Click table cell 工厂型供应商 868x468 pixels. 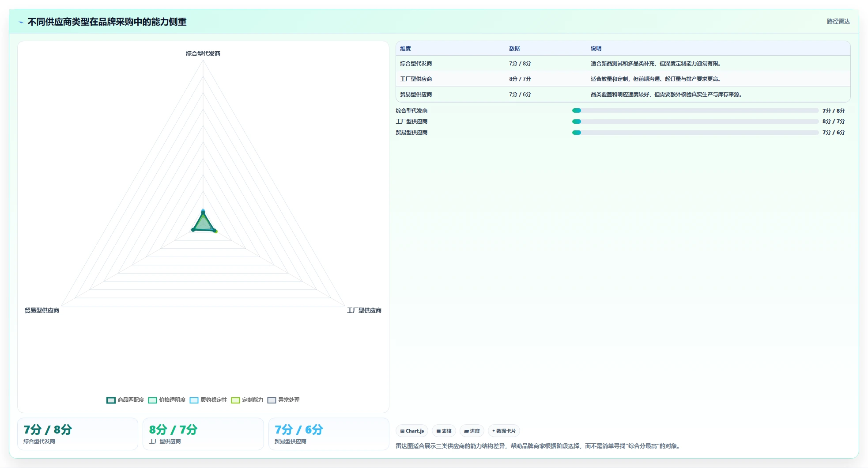(416, 79)
